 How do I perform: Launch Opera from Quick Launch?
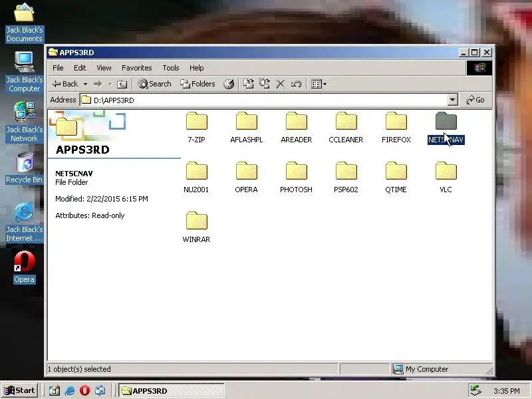click(x=84, y=391)
